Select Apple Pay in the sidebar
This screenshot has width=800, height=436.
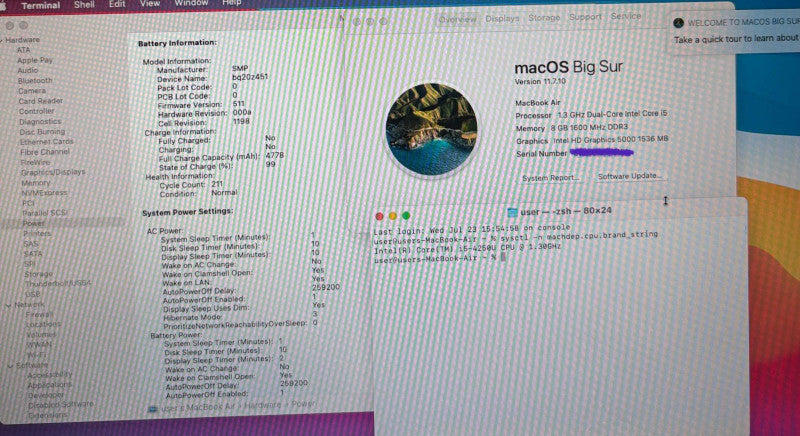pyautogui.click(x=35, y=60)
